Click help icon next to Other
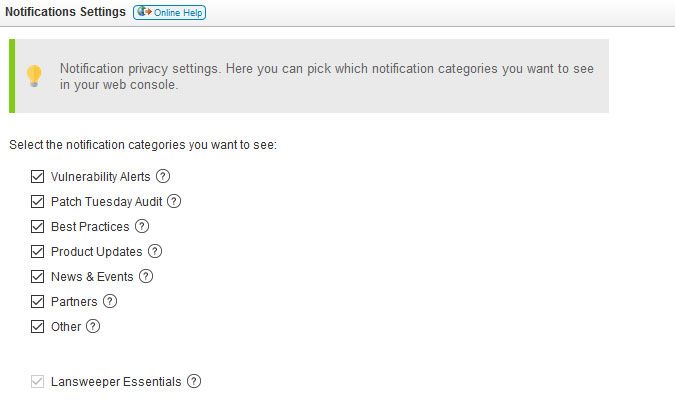 point(93,326)
